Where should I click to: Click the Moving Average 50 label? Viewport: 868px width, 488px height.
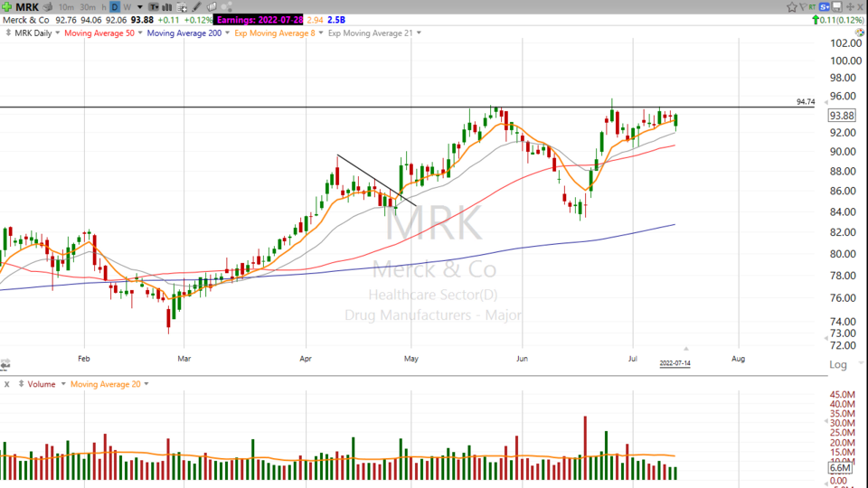(99, 33)
